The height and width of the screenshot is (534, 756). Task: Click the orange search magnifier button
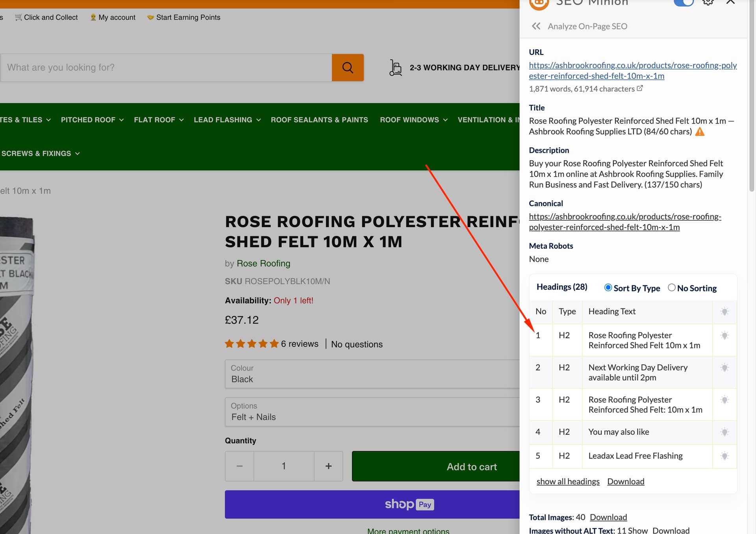(x=347, y=68)
